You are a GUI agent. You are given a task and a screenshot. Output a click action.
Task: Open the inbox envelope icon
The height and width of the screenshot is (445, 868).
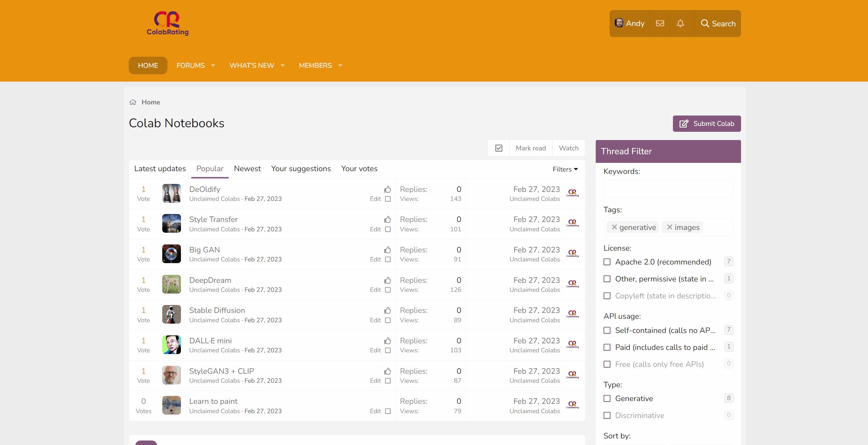660,24
